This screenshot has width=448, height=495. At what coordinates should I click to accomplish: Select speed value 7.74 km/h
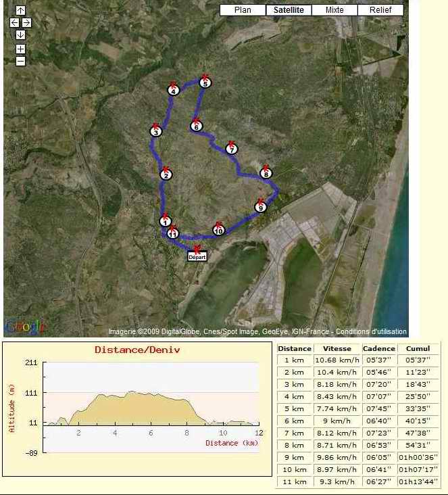(337, 409)
